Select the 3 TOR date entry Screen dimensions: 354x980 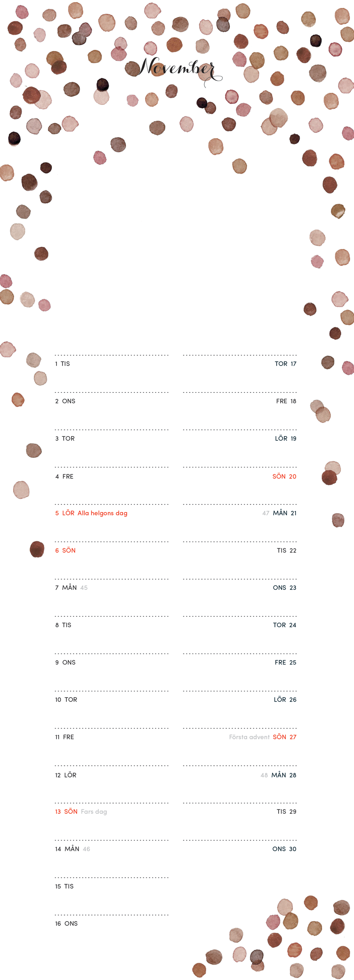tap(65, 438)
